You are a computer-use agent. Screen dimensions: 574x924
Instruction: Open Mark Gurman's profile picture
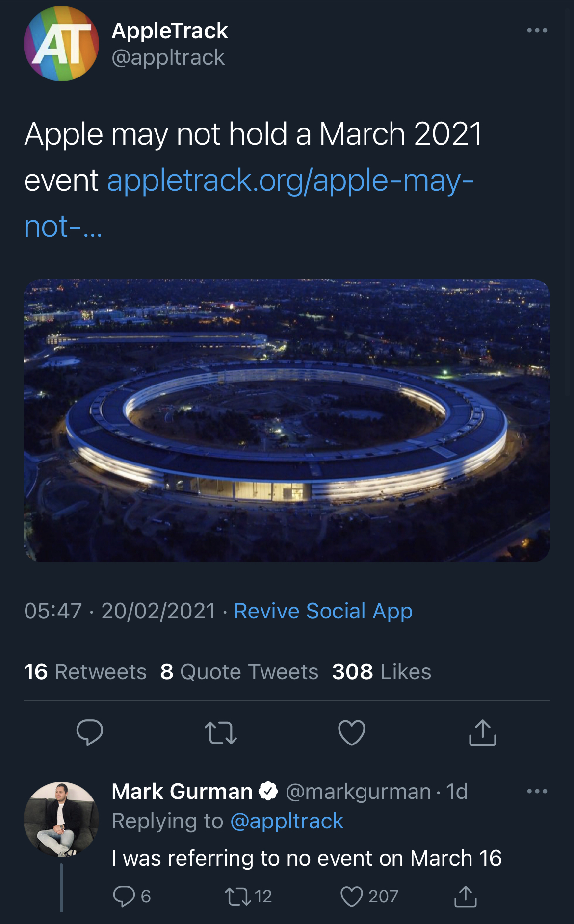click(61, 819)
